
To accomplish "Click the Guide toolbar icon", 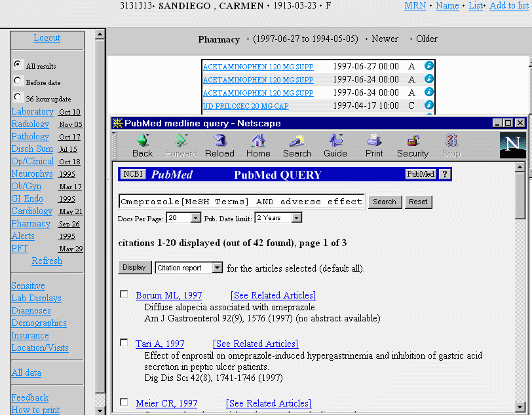I will 335,145.
